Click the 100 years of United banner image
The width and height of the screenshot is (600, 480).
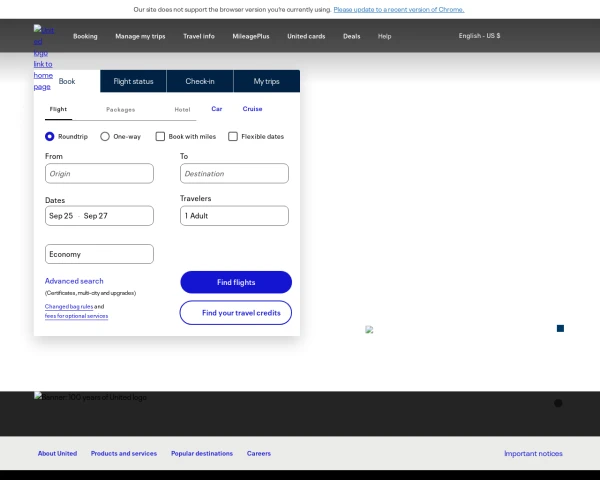(x=90, y=397)
